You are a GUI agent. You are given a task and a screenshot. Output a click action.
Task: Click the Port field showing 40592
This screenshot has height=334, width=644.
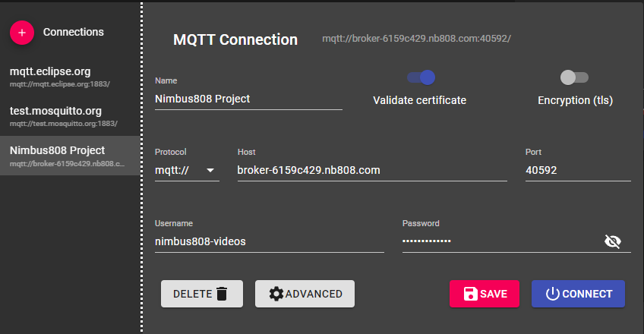(x=577, y=170)
